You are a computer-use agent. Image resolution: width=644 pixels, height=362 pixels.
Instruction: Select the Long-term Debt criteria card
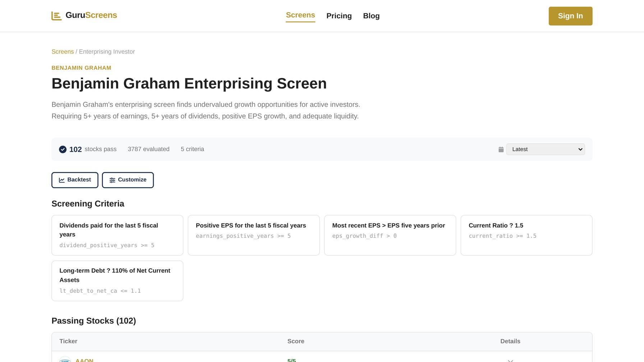(x=117, y=281)
